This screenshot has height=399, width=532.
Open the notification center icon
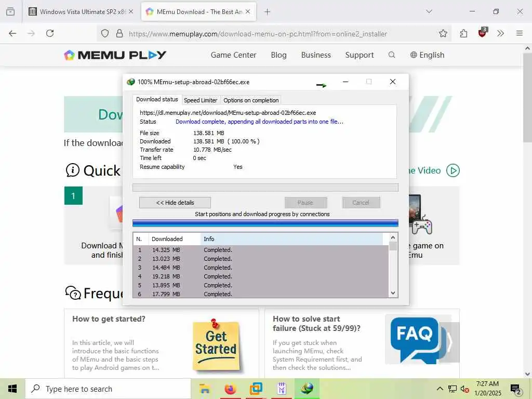pyautogui.click(x=516, y=389)
